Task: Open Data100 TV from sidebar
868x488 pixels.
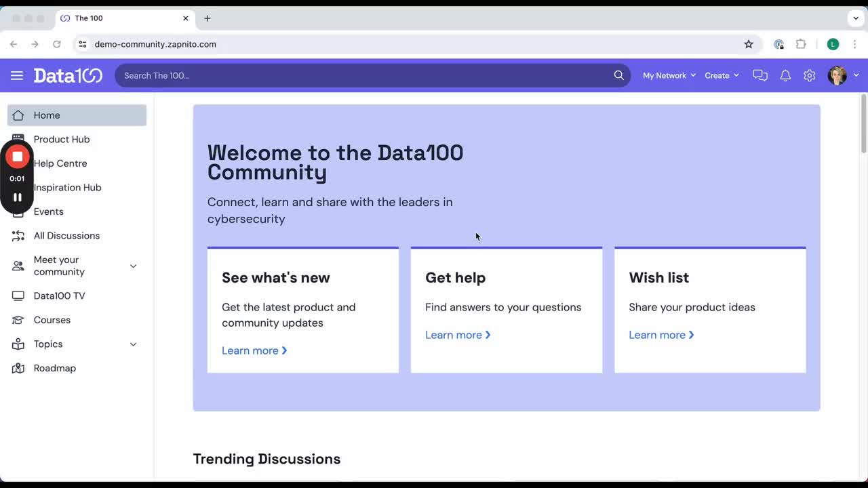Action: [59, 296]
